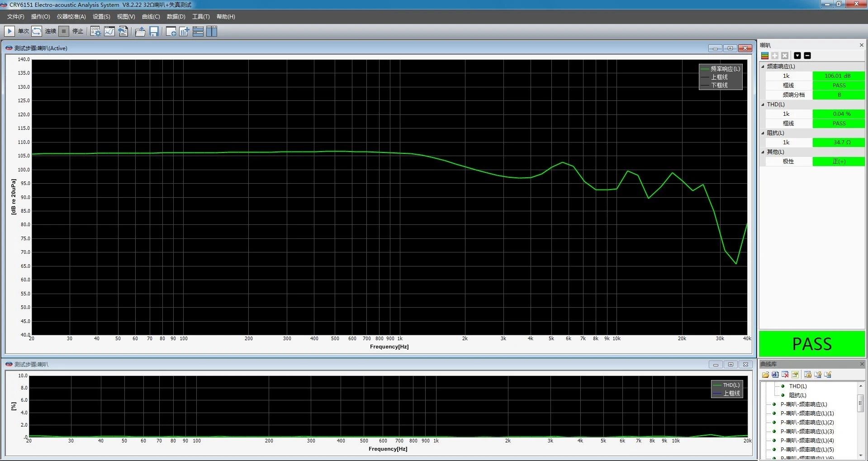Click the black expand-all down arrow button
The image size is (868, 461).
click(x=797, y=56)
